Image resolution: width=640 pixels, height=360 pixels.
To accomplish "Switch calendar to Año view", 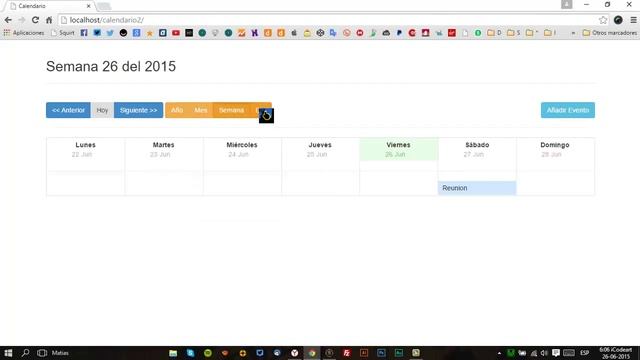I will coord(177,110).
